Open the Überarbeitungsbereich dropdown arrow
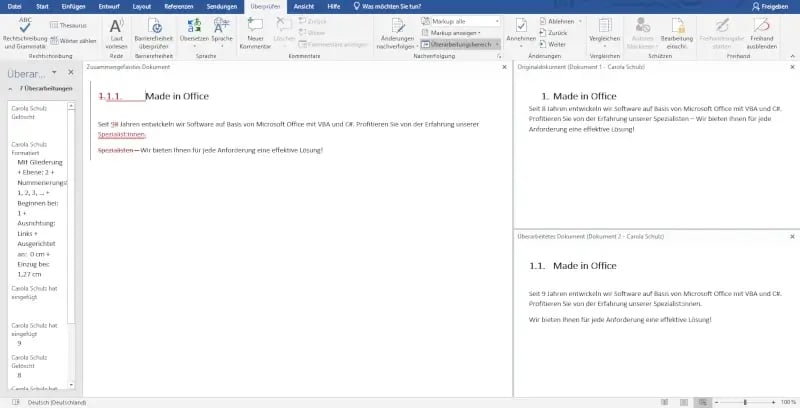This screenshot has height=408, width=800. coord(497,44)
